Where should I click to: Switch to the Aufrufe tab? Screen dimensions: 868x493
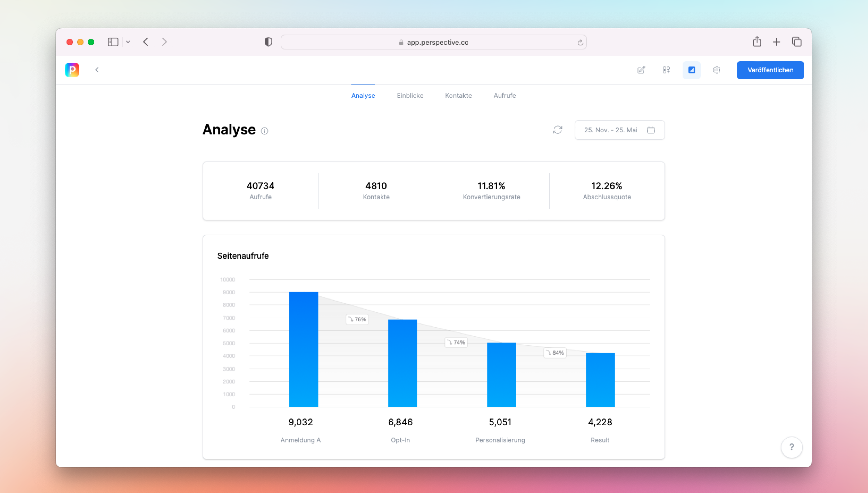coord(504,96)
